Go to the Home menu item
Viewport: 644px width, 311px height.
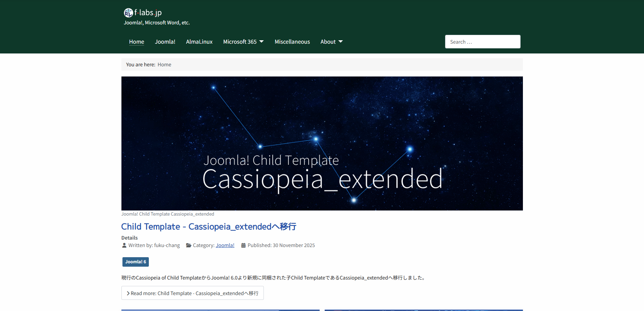pos(136,42)
